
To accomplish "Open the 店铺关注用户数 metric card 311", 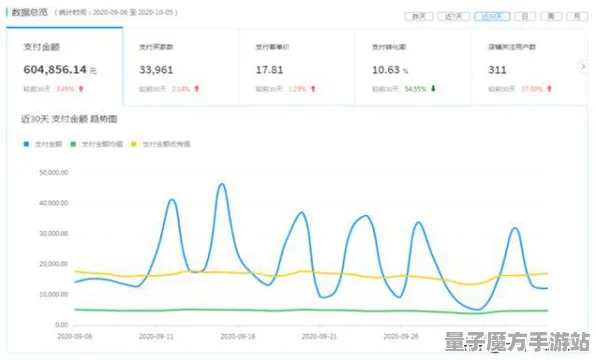I will tap(528, 67).
